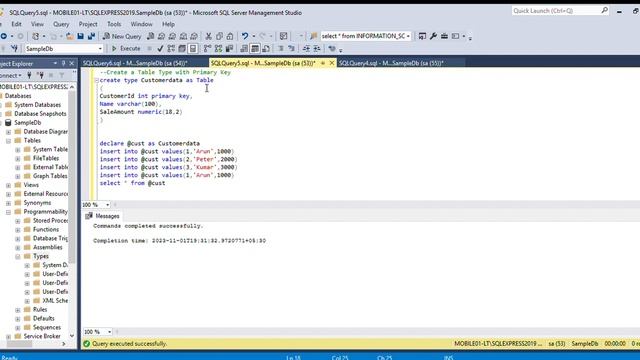The height and width of the screenshot is (360, 640).
Task: Click 'Query executed successfully.' status text
Action: [x=129, y=344]
